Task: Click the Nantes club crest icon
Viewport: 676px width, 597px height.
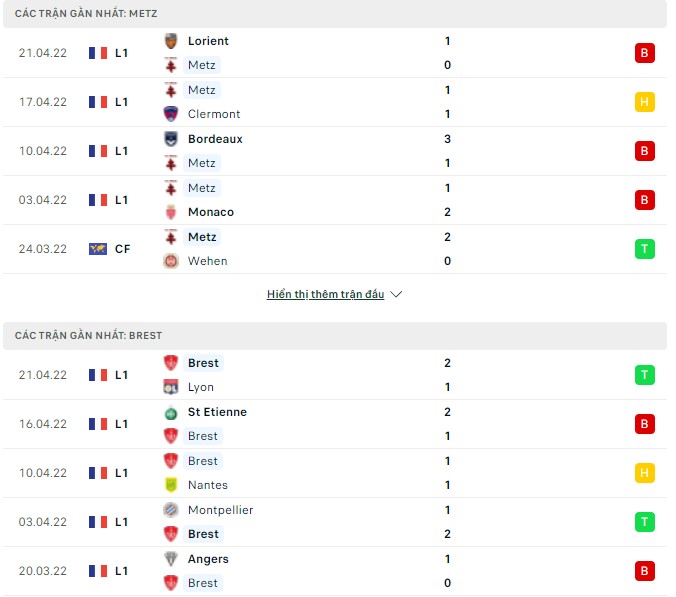Action: coord(171,485)
